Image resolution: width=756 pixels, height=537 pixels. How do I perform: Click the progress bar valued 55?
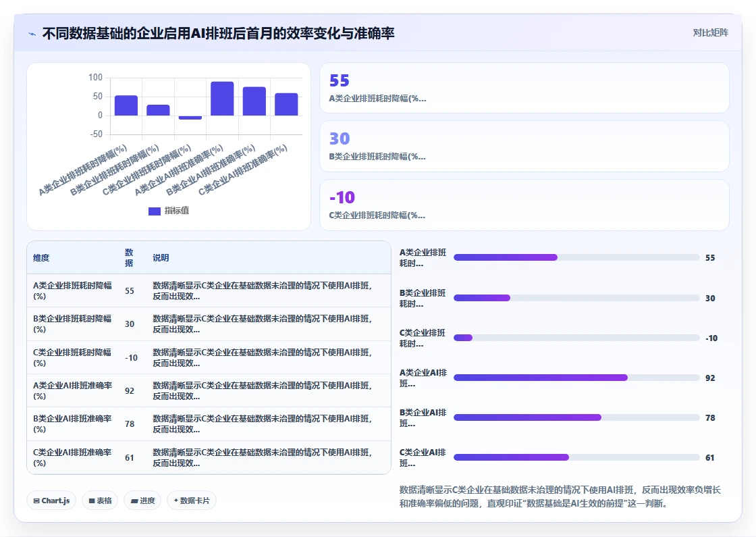tap(576, 257)
